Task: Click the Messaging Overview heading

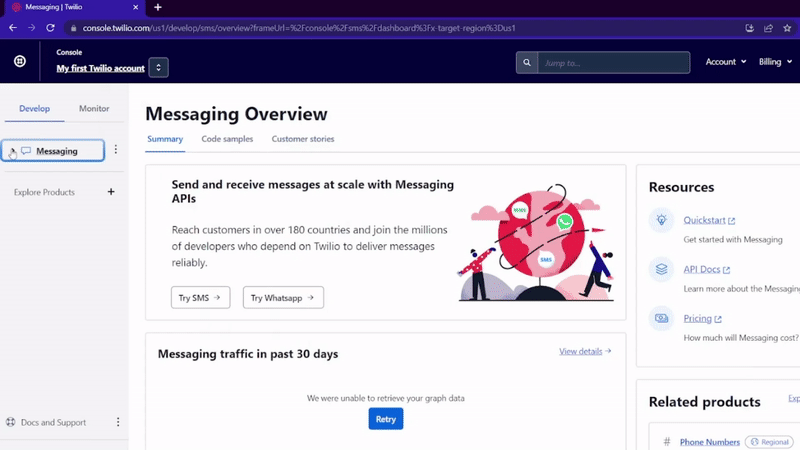Action: (236, 114)
